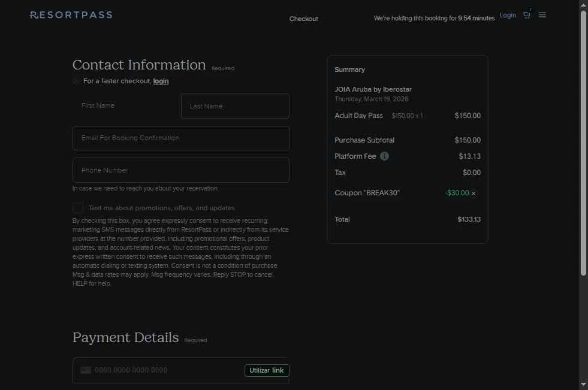Select the Checkout header label

(x=304, y=19)
